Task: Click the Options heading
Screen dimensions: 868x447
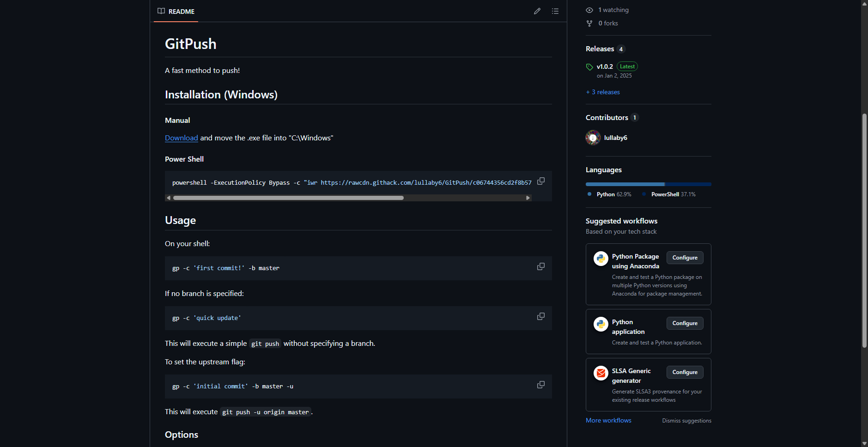Action: 182,435
